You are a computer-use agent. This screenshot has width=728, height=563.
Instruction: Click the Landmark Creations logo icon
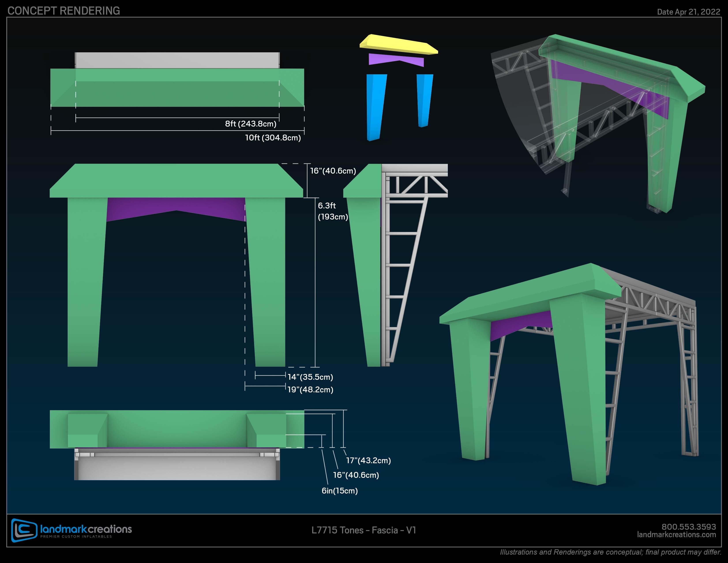point(24,530)
